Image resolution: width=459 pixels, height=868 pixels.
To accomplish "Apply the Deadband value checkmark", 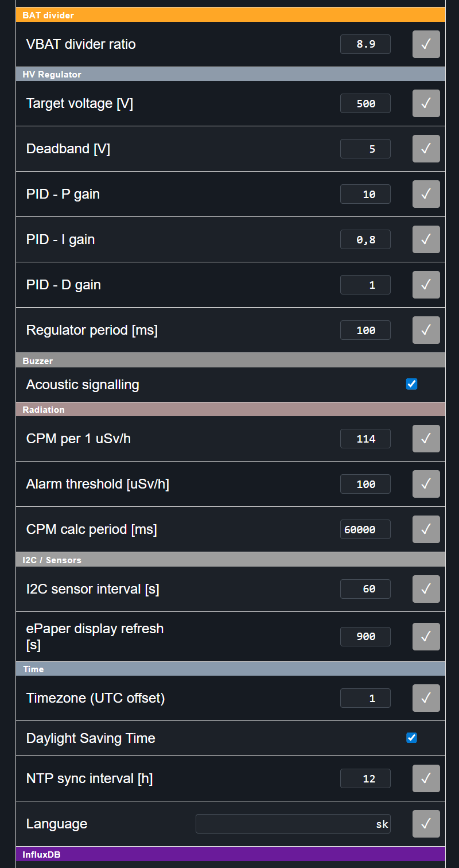I will click(x=426, y=149).
